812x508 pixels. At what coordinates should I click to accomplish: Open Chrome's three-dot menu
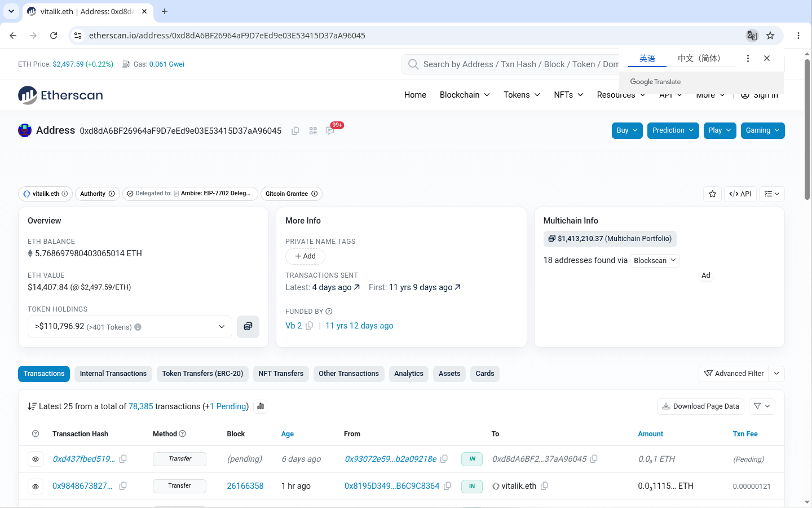798,36
